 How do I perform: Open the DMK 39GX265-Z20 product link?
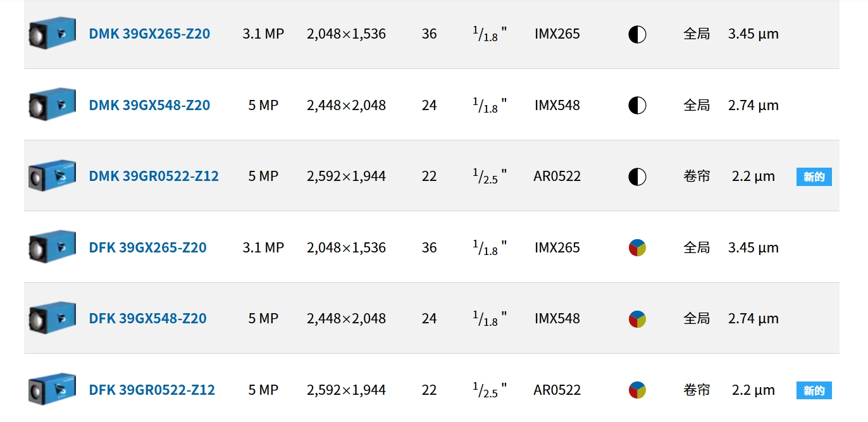[x=149, y=34]
